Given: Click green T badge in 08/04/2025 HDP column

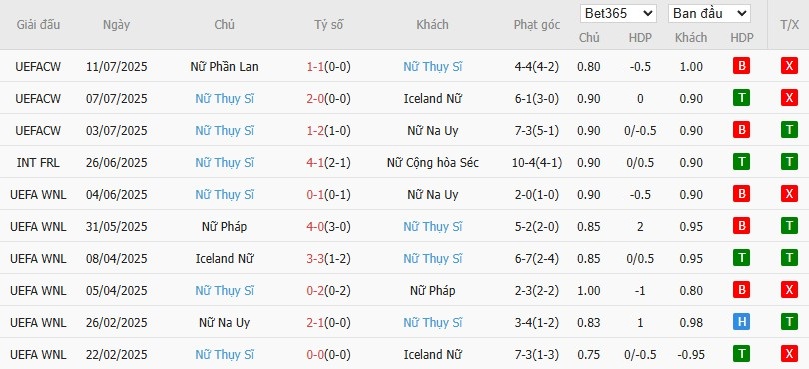Looking at the screenshot, I should pyautogui.click(x=741, y=258).
